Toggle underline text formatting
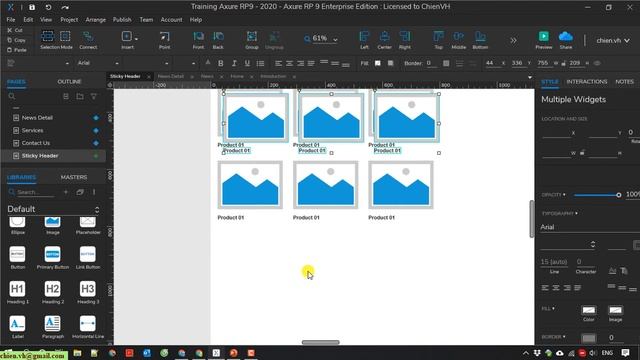Image resolution: width=640 pixels, height=360 pixels. click(247, 63)
